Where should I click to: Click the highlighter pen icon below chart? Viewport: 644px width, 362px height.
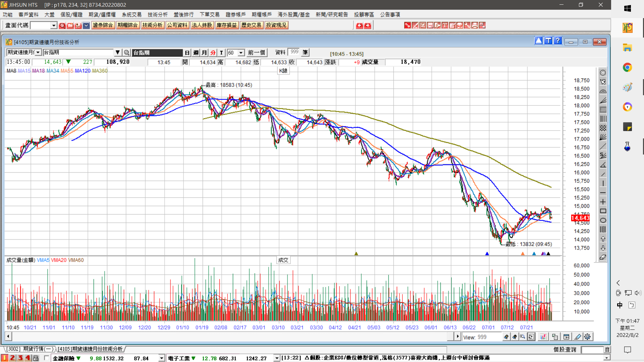pyautogui.click(x=578, y=337)
